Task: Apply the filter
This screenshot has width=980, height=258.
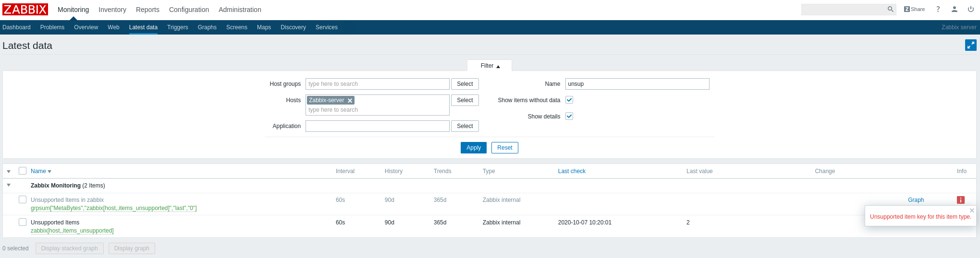Action: click(474, 148)
